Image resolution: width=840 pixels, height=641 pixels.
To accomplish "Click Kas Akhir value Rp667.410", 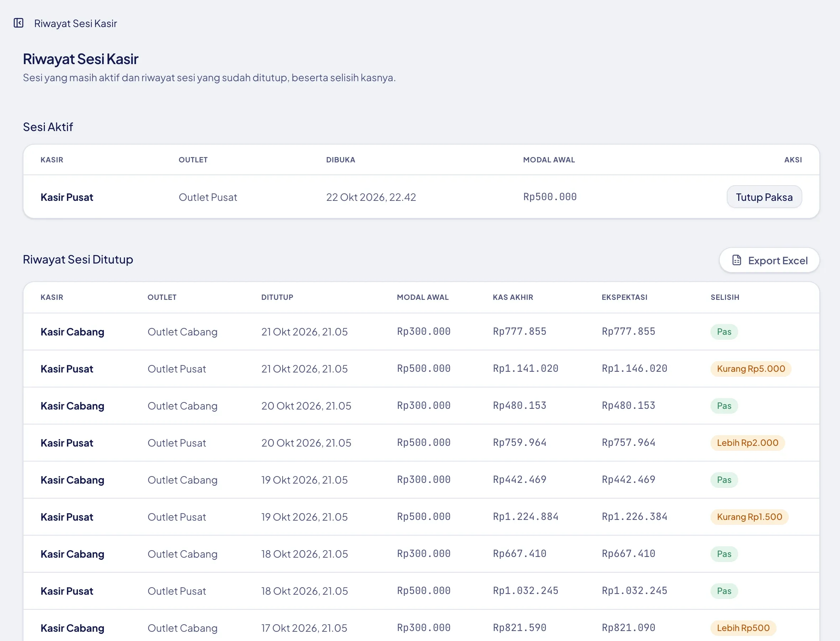I will (x=519, y=553).
